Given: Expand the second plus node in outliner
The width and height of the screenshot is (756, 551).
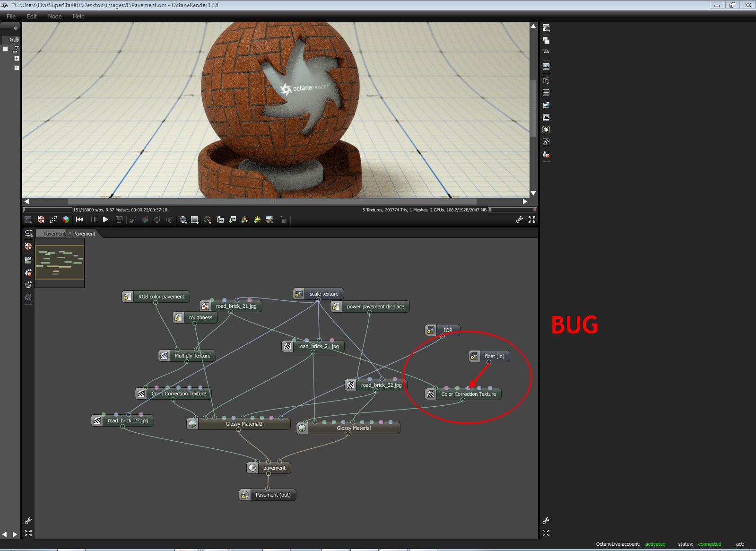Looking at the screenshot, I should pos(17,68).
